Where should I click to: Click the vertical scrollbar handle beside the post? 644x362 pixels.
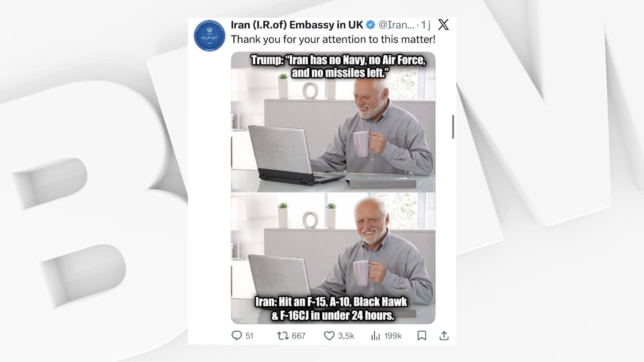pos(453,127)
